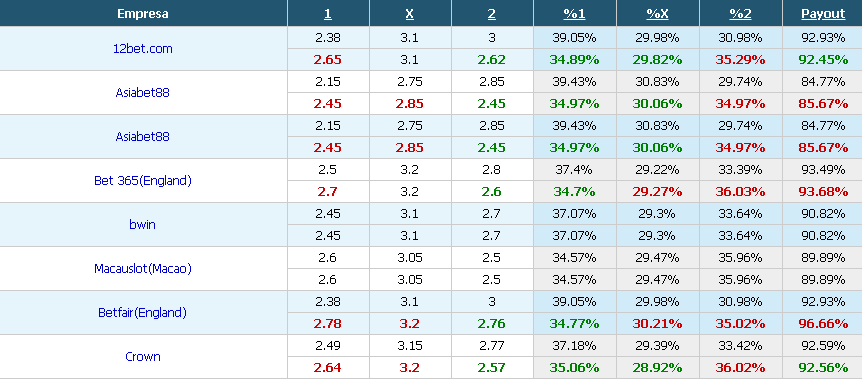Image resolution: width=862 pixels, height=379 pixels.
Task: Open the Crown bookmaker link
Action: (x=143, y=356)
